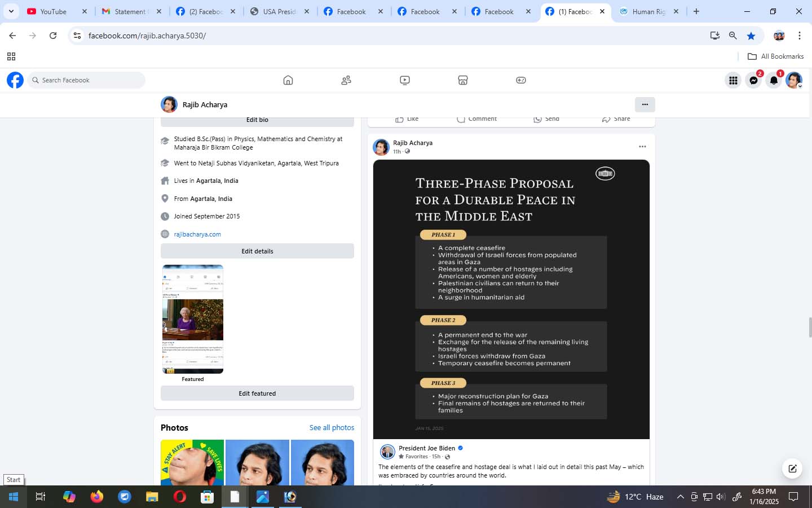Image resolution: width=812 pixels, height=508 pixels.
Task: Click the volume speaker tray icon
Action: click(x=721, y=497)
